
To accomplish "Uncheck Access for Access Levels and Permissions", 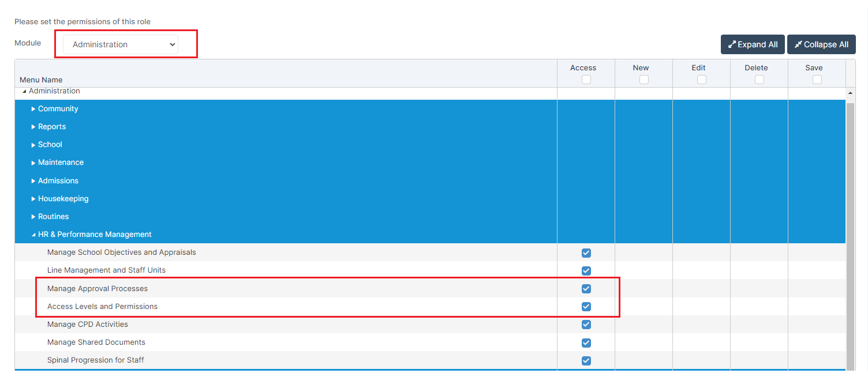I will pos(586,307).
